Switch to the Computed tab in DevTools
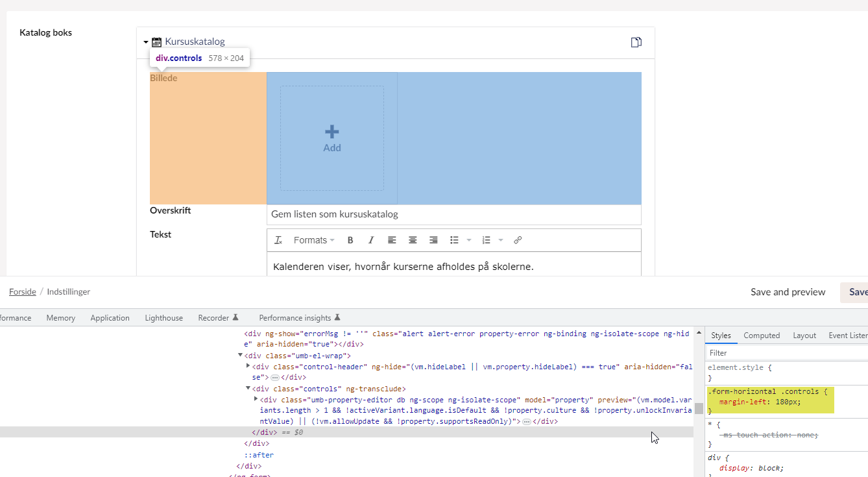 pyautogui.click(x=761, y=335)
